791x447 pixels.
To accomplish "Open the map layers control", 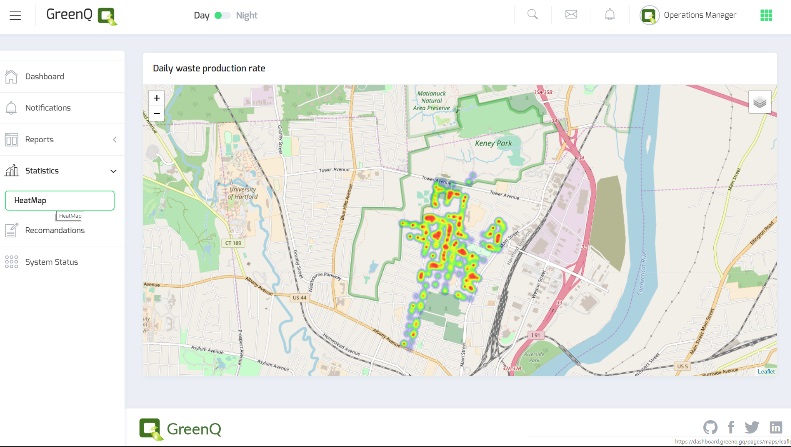I will (x=760, y=102).
